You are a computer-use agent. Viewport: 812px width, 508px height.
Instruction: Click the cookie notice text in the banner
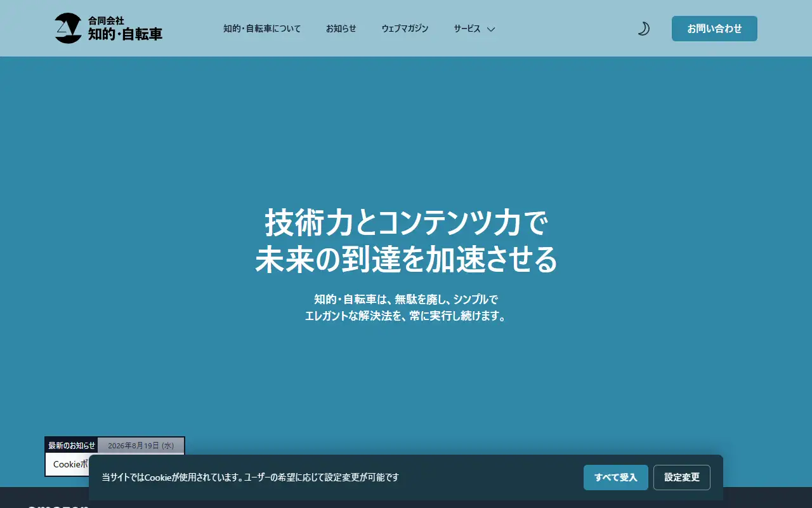coord(251,478)
